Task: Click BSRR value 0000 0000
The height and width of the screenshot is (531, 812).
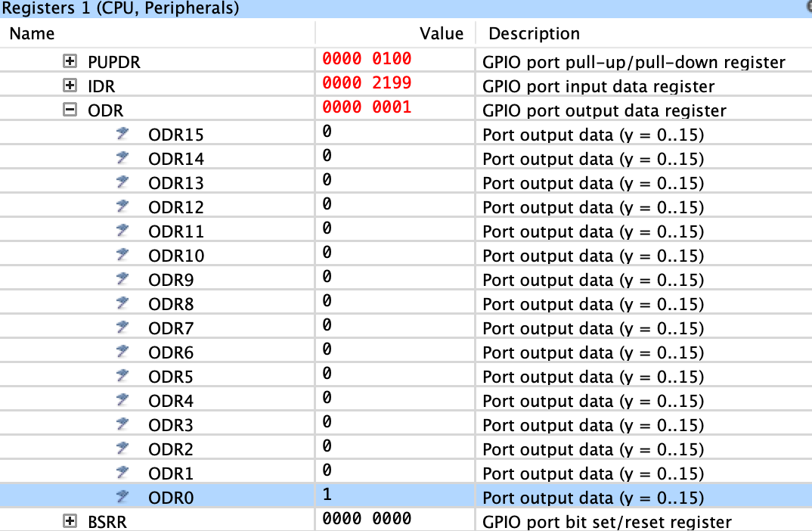Action: click(367, 519)
